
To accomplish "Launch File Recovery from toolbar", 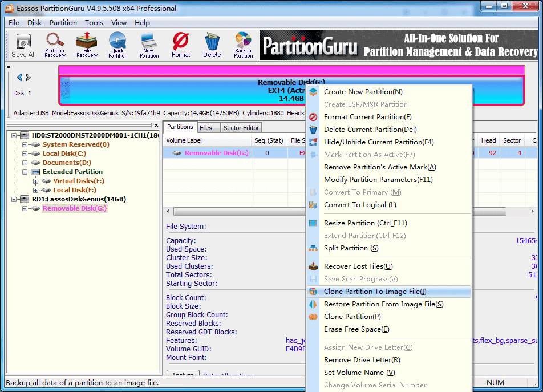I will point(87,46).
